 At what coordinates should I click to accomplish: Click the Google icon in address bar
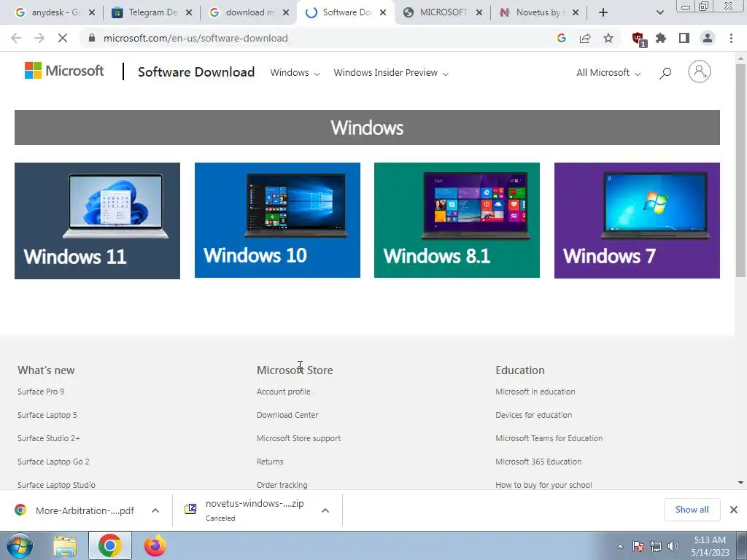click(x=561, y=38)
